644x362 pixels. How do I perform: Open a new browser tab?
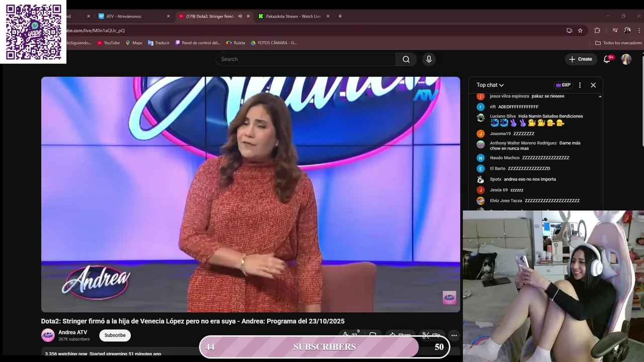pyautogui.click(x=340, y=16)
